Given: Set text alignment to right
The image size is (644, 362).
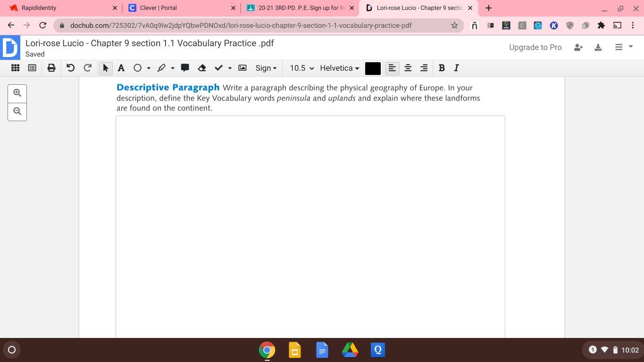Looking at the screenshot, I should (x=424, y=68).
